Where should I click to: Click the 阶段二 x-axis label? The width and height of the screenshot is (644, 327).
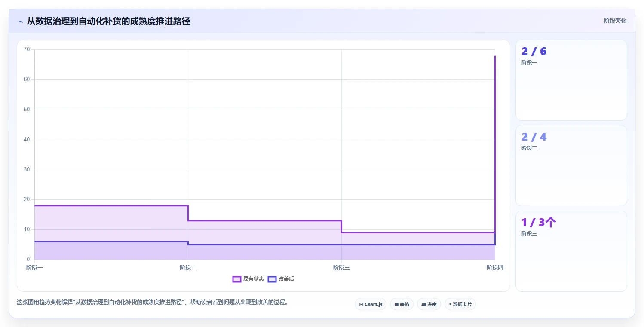pos(188,267)
